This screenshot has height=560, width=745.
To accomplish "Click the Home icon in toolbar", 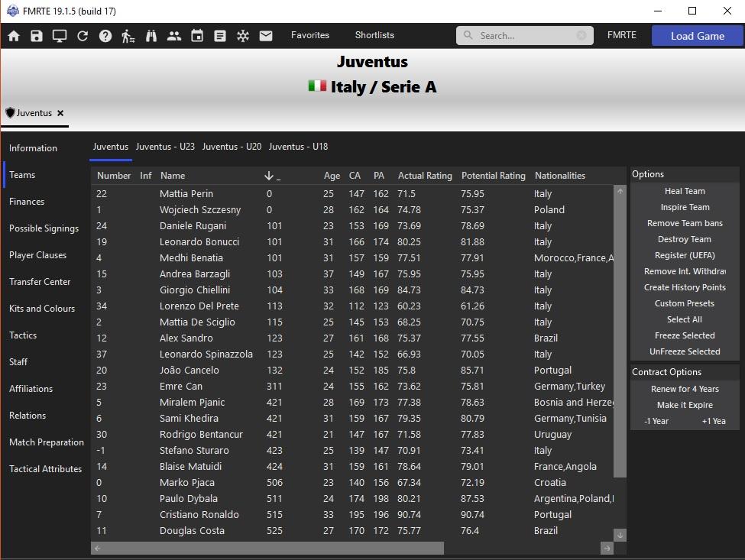I will coord(14,36).
